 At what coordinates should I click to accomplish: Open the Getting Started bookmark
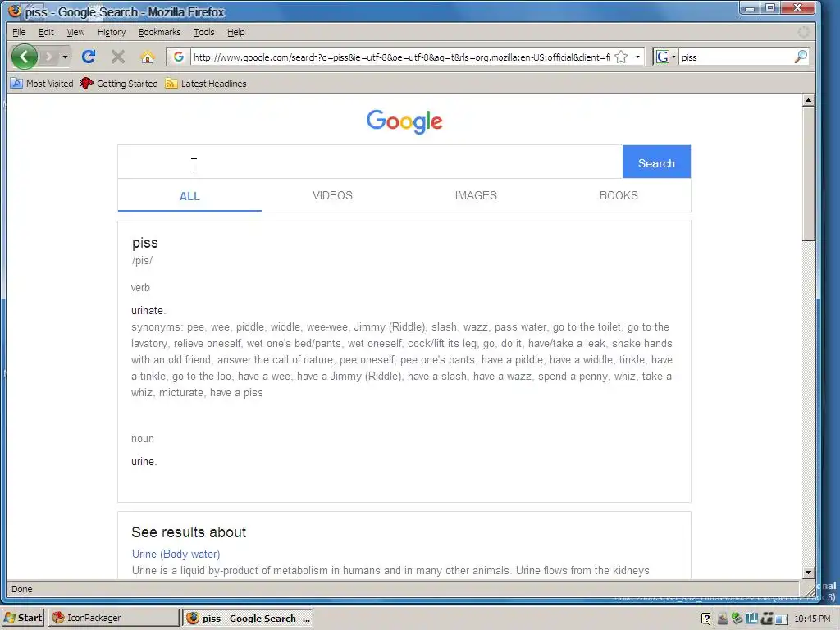(120, 84)
